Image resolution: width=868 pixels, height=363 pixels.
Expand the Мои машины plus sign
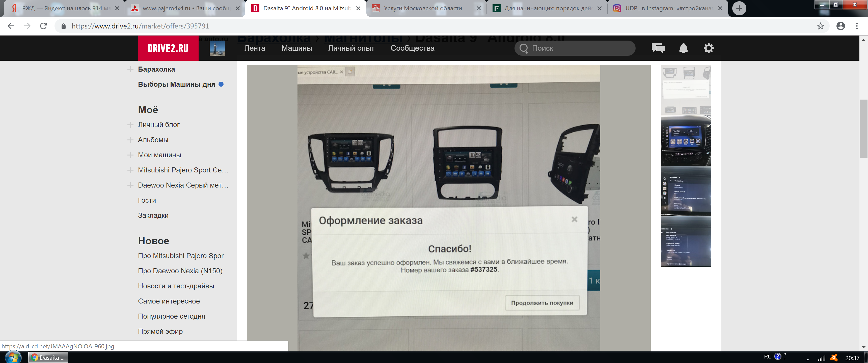point(130,155)
